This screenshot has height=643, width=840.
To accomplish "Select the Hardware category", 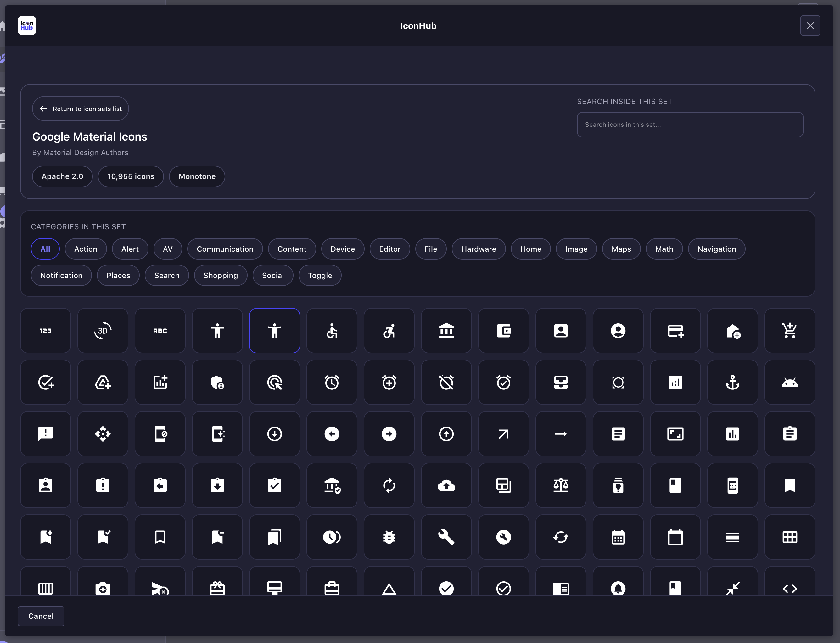I will [479, 249].
